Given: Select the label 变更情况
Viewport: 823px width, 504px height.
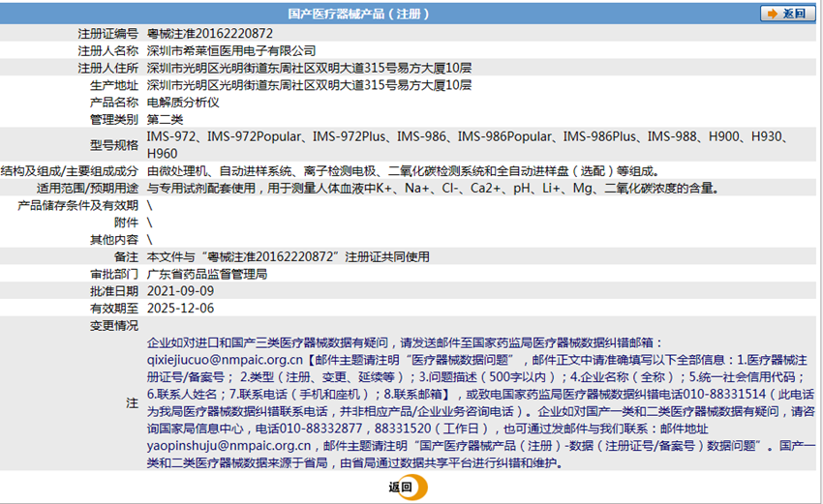Looking at the screenshot, I should [x=114, y=326].
